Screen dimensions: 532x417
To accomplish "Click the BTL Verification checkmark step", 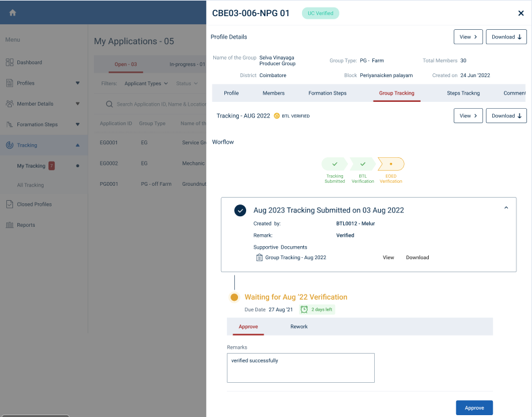I will point(363,164).
